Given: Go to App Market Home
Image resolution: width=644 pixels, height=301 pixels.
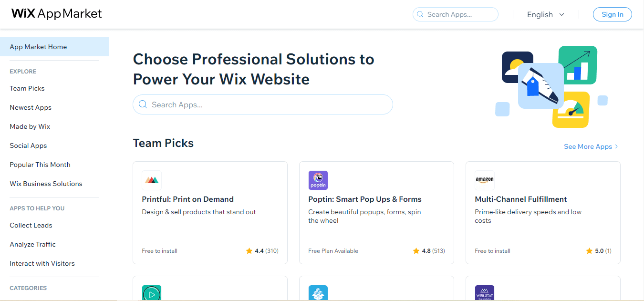Looking at the screenshot, I should [x=54, y=47].
